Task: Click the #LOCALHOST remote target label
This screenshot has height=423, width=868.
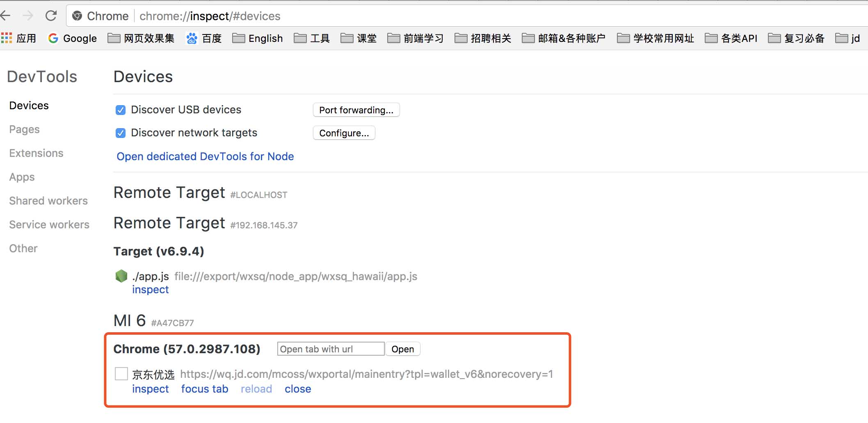Action: [x=259, y=195]
